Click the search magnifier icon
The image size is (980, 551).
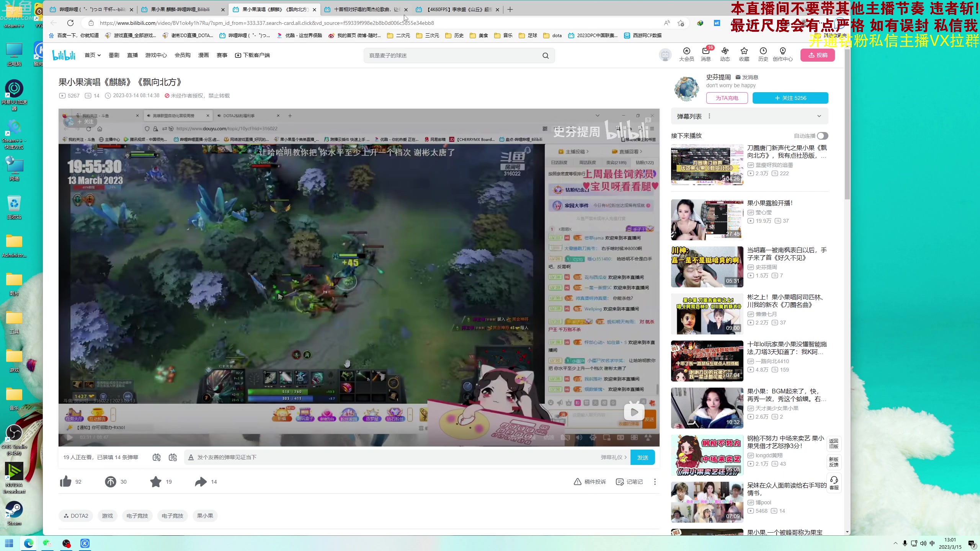click(x=546, y=55)
